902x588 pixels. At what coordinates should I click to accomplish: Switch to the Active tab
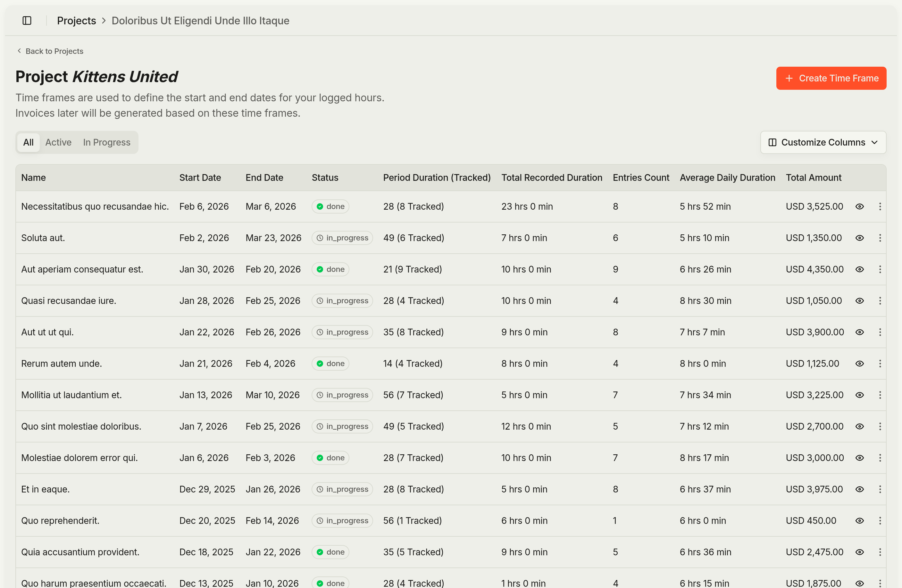(58, 142)
